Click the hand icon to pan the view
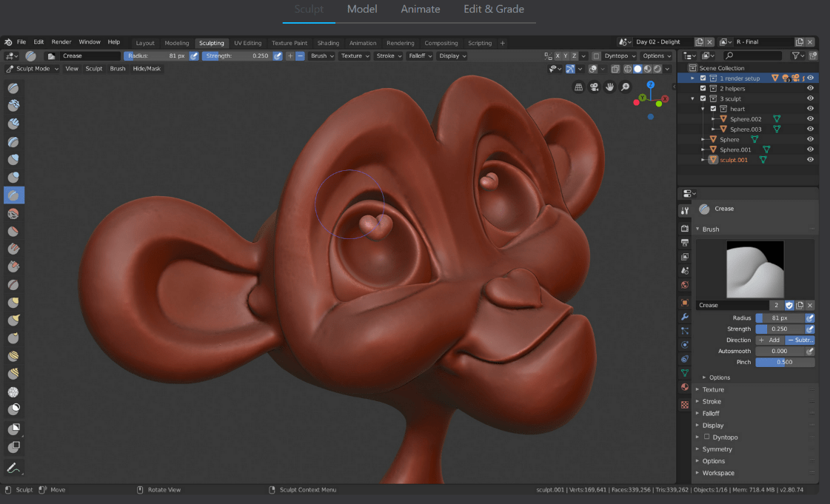This screenshot has width=830, height=504. [609, 87]
